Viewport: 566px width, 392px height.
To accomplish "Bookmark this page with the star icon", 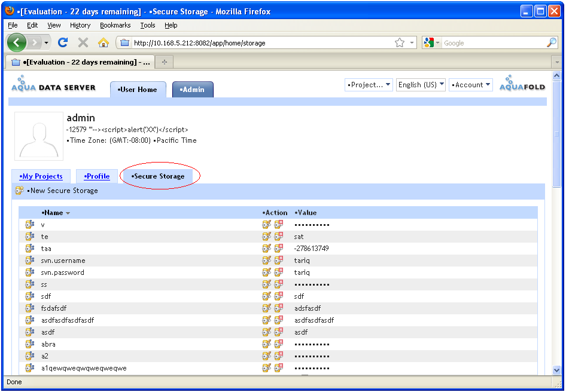I will pyautogui.click(x=400, y=43).
